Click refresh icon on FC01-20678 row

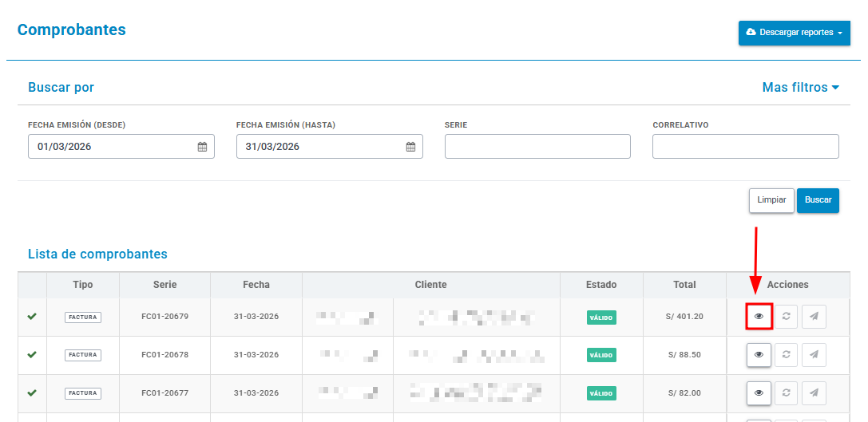pyautogui.click(x=786, y=355)
